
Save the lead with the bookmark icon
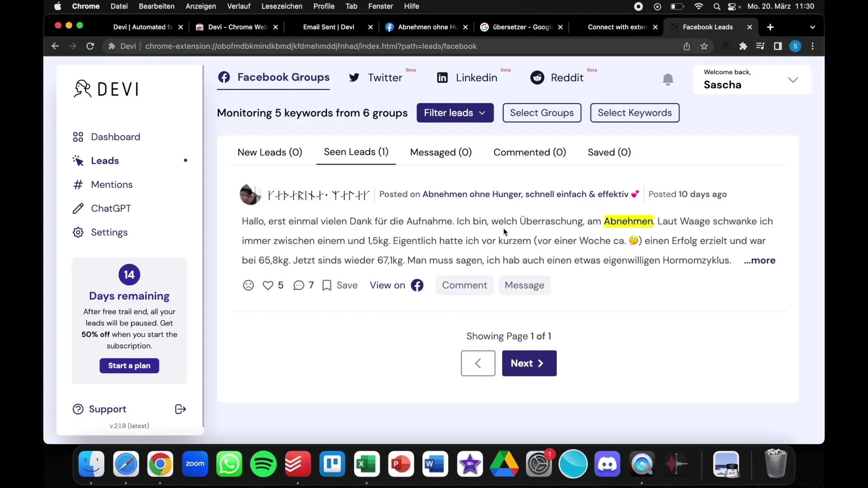tap(327, 286)
